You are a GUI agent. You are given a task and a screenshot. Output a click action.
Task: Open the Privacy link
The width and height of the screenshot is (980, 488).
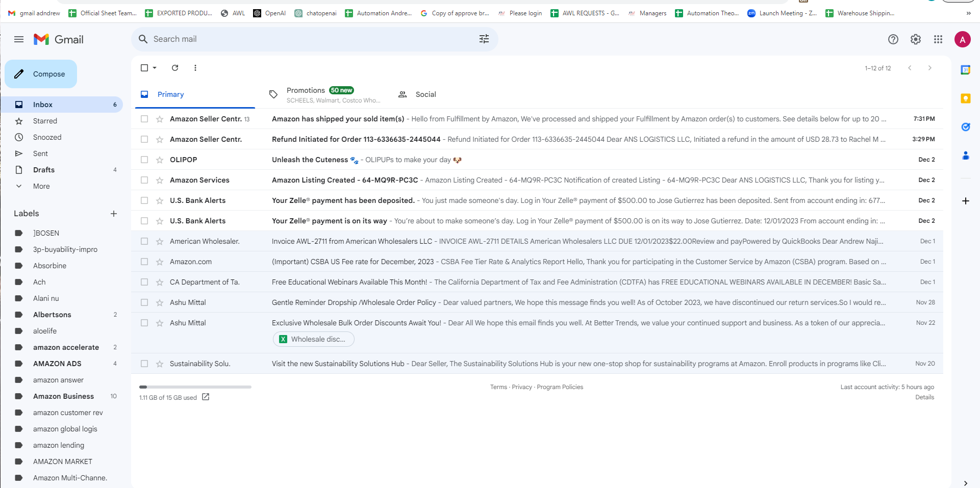click(522, 387)
